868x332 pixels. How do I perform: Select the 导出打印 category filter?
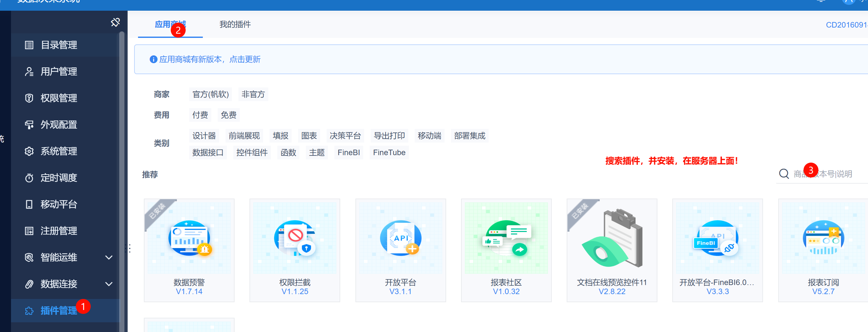(x=389, y=136)
